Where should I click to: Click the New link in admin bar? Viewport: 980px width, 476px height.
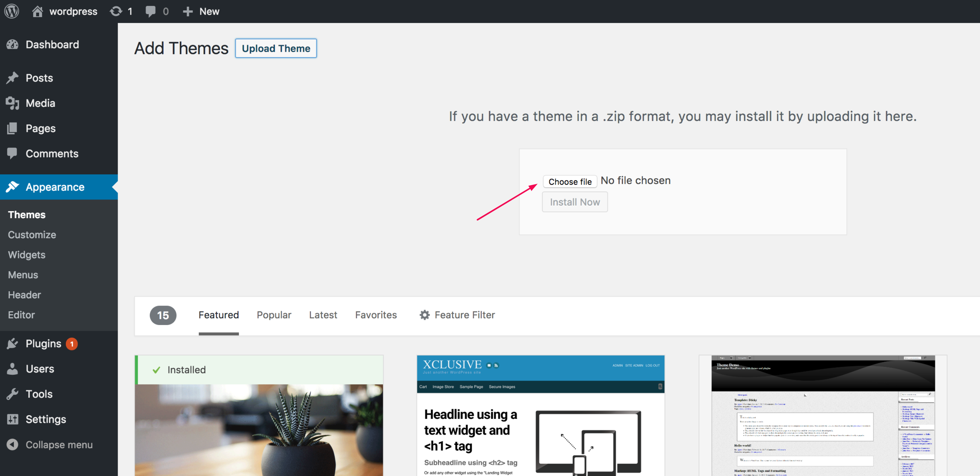point(209,11)
